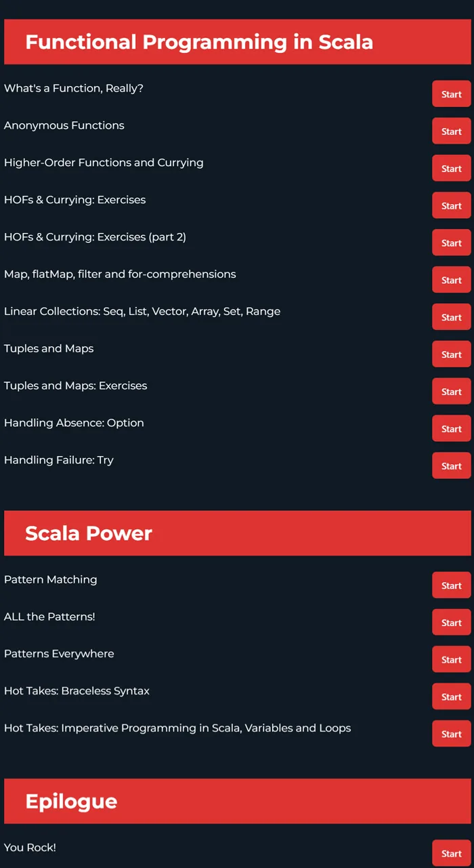Begin Handling Absence: Option lesson

tap(452, 429)
